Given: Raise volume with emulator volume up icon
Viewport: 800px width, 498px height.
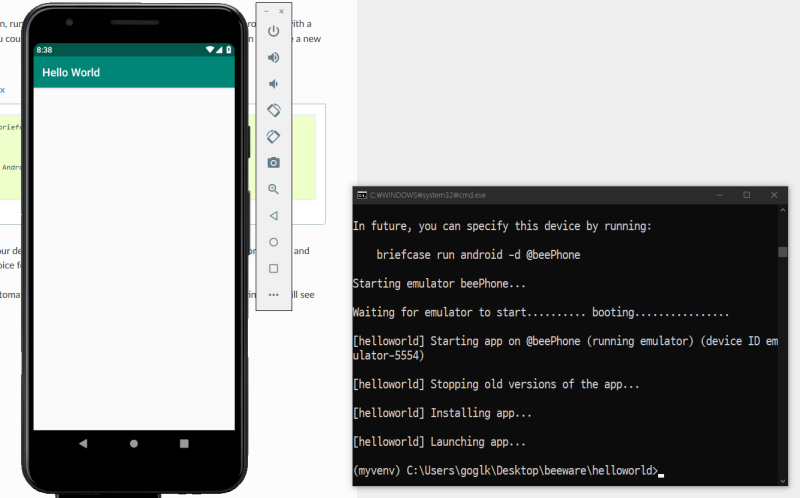Looking at the screenshot, I should coord(273,58).
